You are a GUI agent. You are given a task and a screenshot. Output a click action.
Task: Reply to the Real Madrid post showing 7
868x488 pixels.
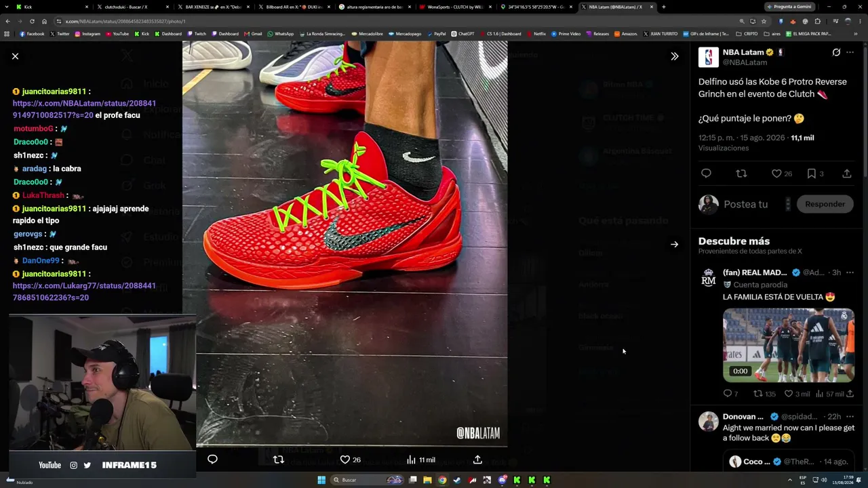click(730, 394)
